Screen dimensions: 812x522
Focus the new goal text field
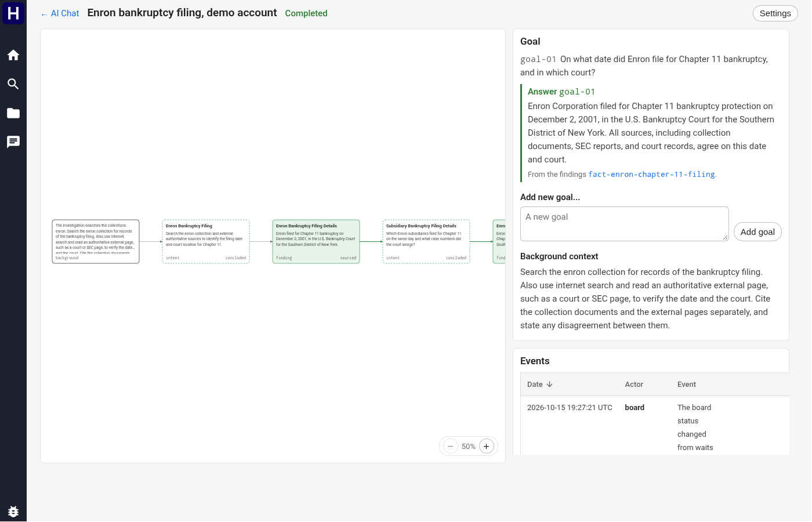coord(625,224)
